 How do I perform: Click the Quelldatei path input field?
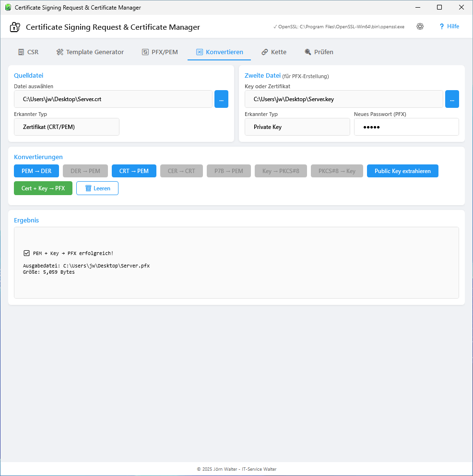113,99
